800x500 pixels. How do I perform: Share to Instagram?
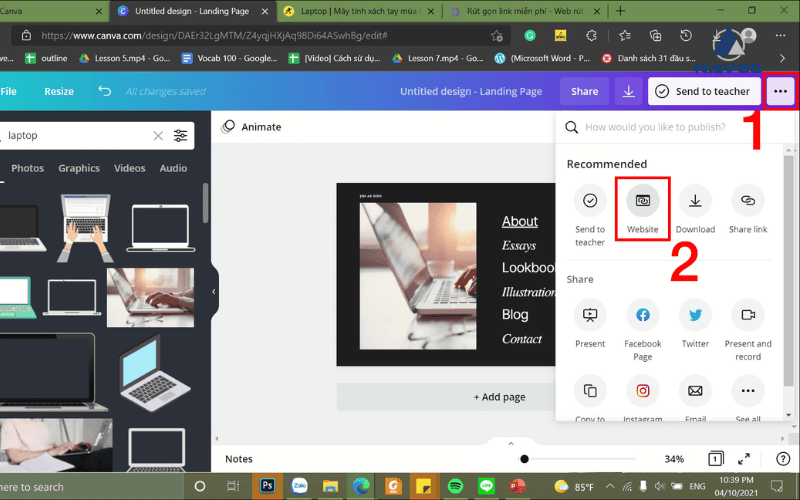coord(642,398)
